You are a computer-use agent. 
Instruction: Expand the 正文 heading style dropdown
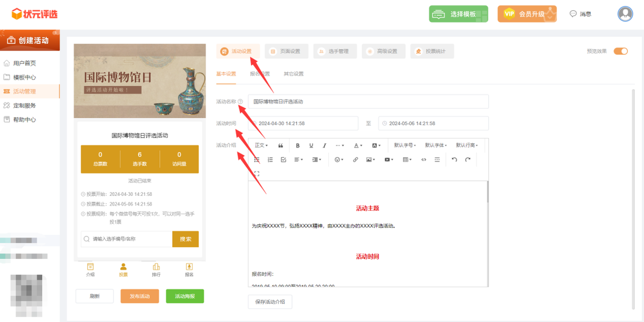coord(261,145)
